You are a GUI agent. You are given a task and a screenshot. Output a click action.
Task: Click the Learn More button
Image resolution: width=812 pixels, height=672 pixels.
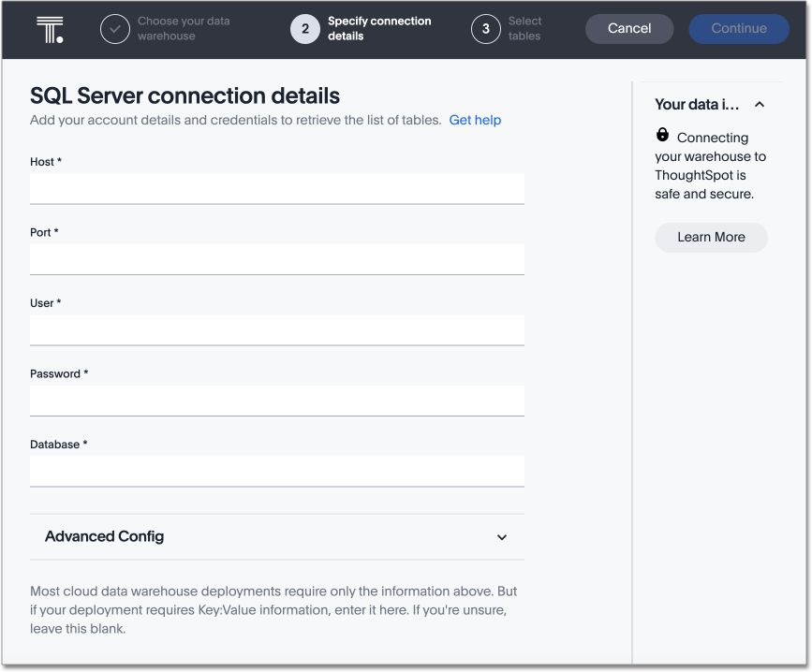point(711,237)
